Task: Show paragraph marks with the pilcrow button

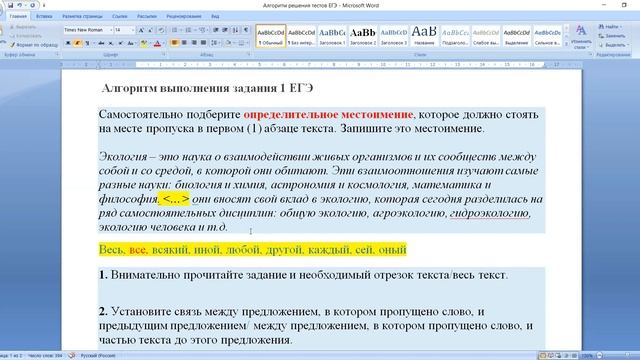Action: pyautogui.click(x=246, y=30)
